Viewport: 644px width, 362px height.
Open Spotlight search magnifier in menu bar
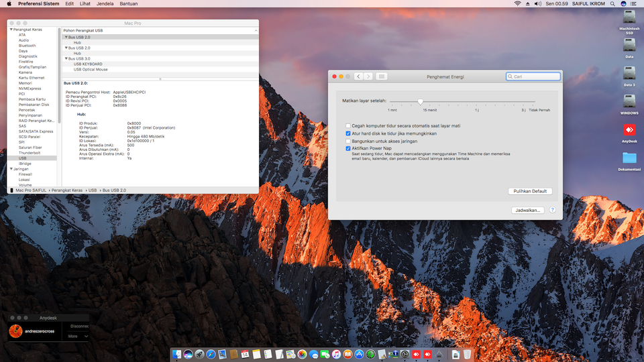coord(612,4)
